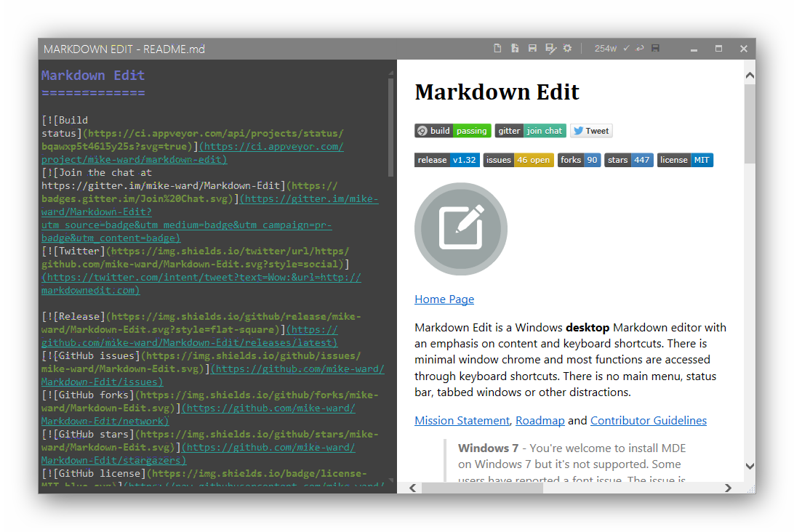Click 'Markdown-Edit/stargazers)' URL in editor

[114, 461]
